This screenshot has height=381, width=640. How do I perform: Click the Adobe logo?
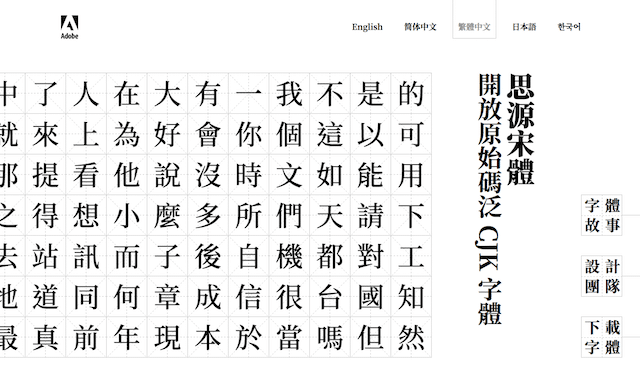[69, 27]
